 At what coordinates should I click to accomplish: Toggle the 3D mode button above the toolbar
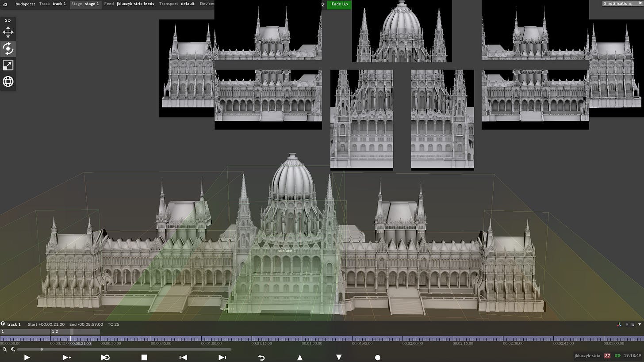tap(8, 20)
